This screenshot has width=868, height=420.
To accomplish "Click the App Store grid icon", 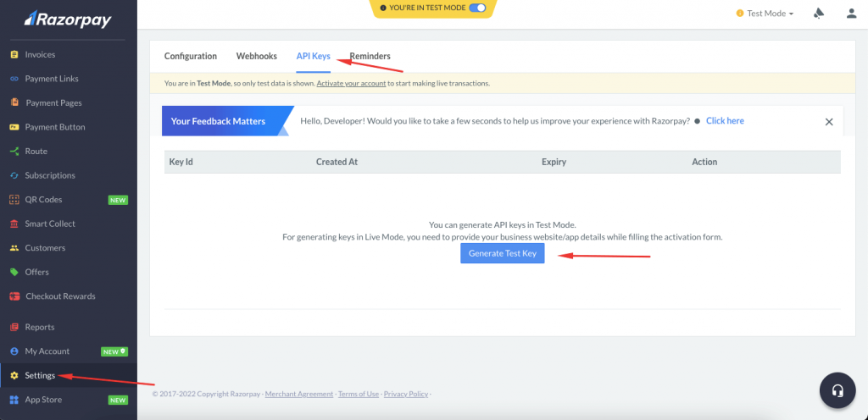I will 14,400.
